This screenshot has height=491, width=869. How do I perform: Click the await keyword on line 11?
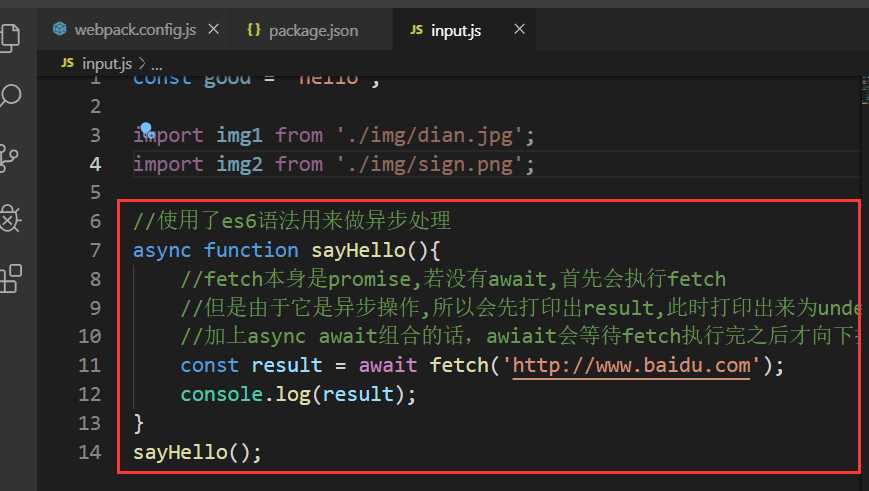(387, 365)
